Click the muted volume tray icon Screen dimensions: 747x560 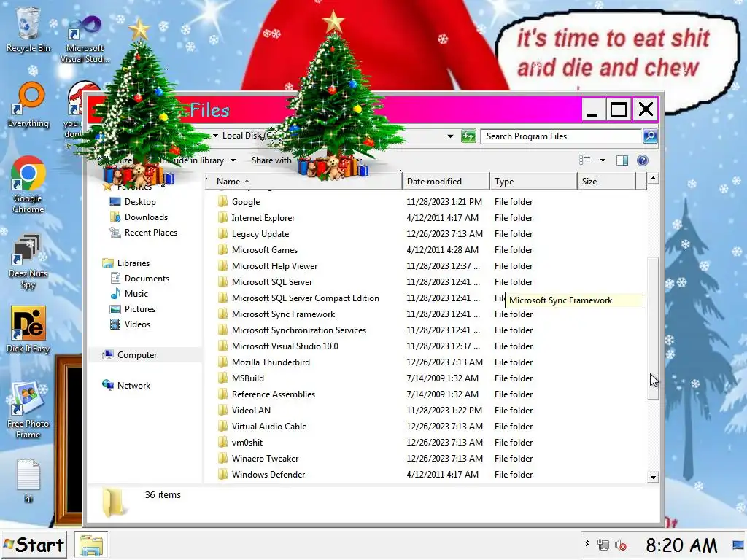coord(620,545)
